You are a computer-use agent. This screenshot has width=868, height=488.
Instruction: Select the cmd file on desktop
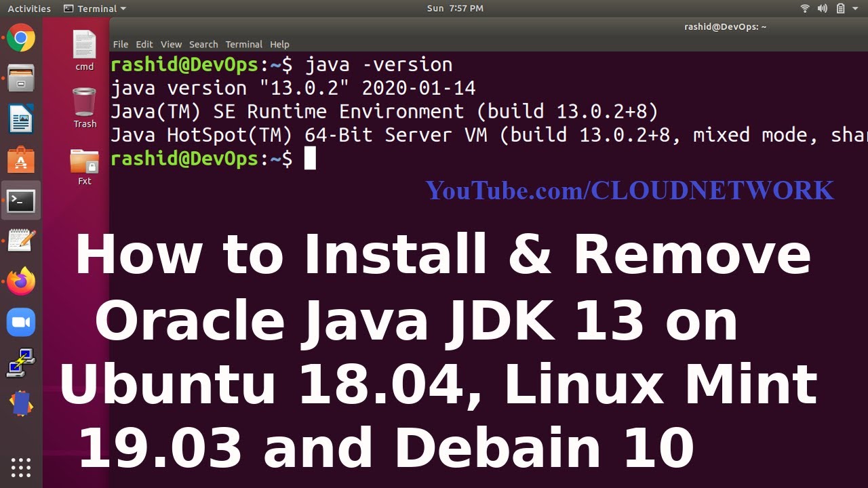(x=85, y=51)
